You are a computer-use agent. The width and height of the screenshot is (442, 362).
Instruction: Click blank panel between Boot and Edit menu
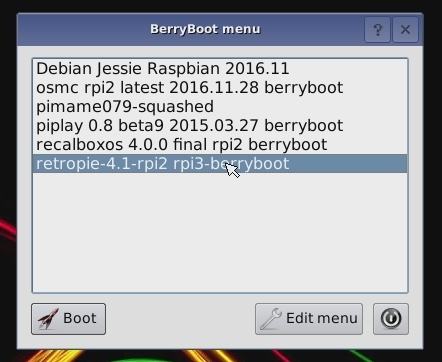pos(180,319)
